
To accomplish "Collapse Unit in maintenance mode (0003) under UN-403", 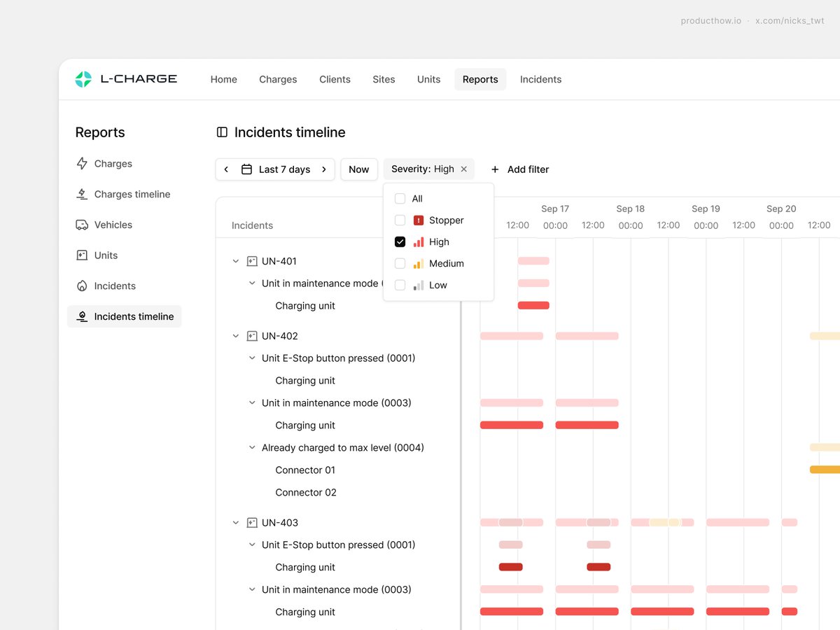I will (252, 590).
